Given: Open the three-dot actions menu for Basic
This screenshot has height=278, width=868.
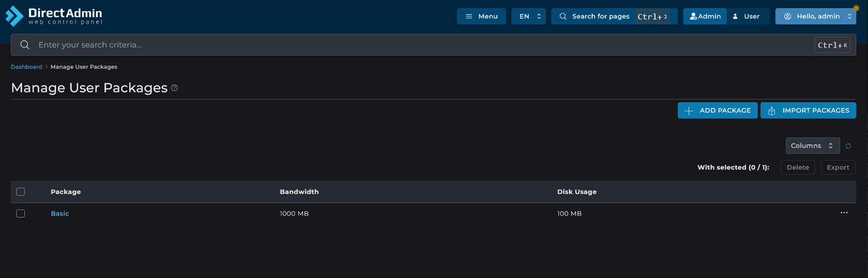Looking at the screenshot, I should click(844, 213).
